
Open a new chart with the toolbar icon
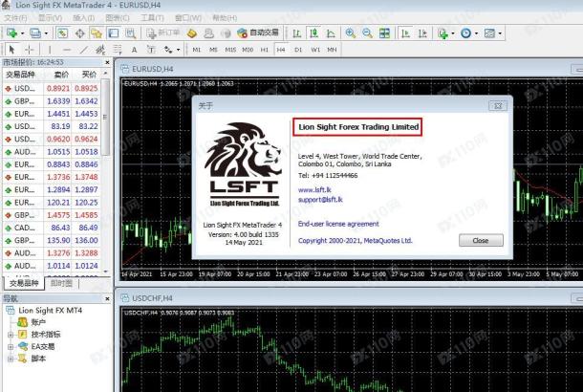point(11,33)
